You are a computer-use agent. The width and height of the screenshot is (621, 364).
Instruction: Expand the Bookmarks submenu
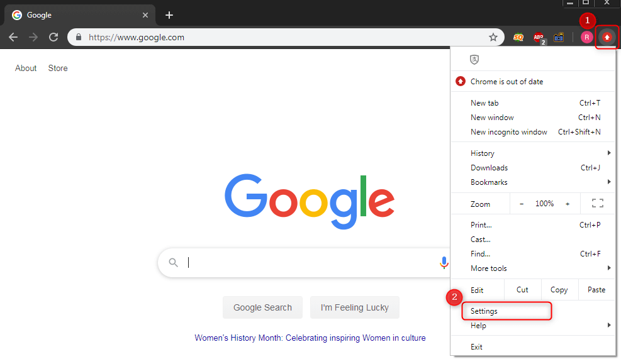click(533, 182)
